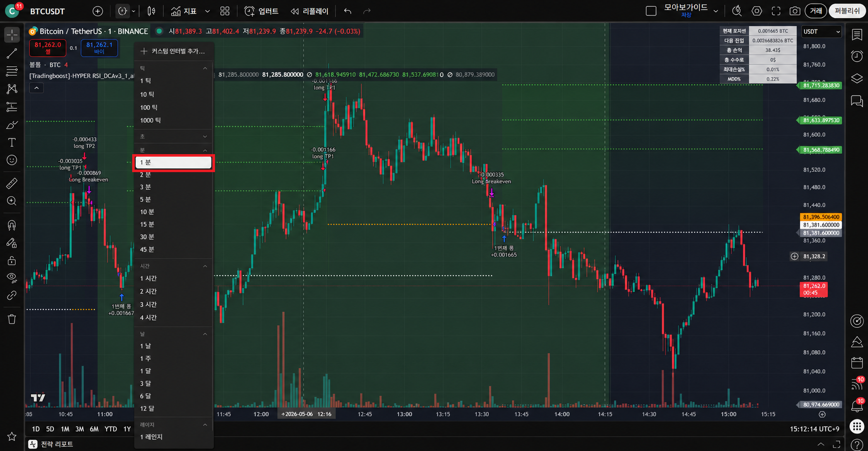Choose the 15 분 interval

pos(174,225)
